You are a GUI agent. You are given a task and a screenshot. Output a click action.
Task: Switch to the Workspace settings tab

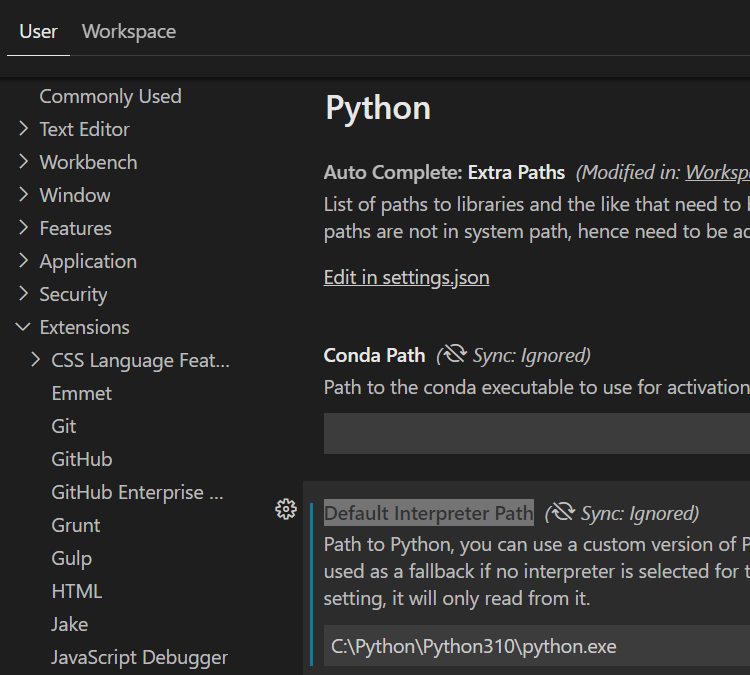(128, 31)
